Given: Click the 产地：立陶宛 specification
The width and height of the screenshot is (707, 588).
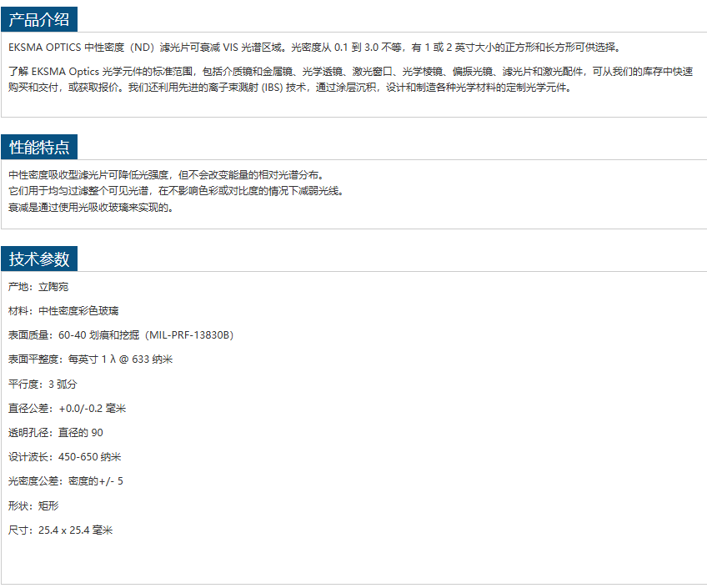Looking at the screenshot, I should coord(38,287).
